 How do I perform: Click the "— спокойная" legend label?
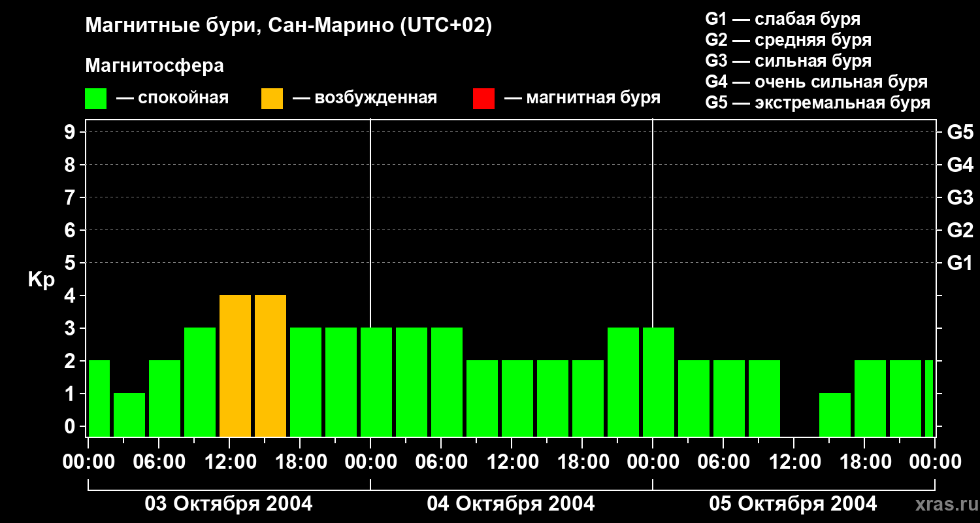point(172,98)
